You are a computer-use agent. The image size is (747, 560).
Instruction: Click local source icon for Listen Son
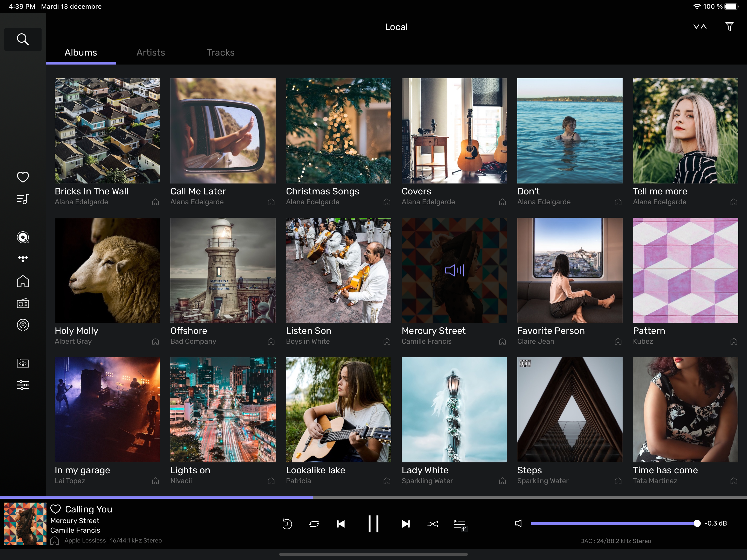point(387,342)
